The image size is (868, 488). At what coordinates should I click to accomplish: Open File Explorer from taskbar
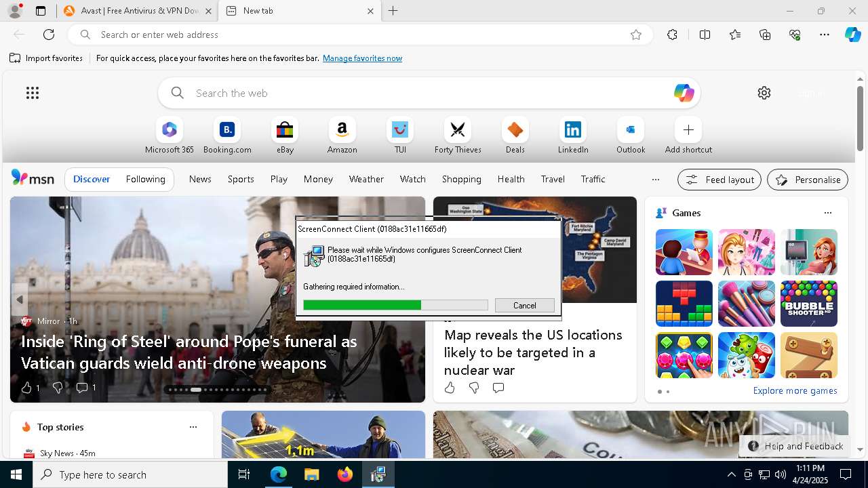pyautogui.click(x=312, y=474)
